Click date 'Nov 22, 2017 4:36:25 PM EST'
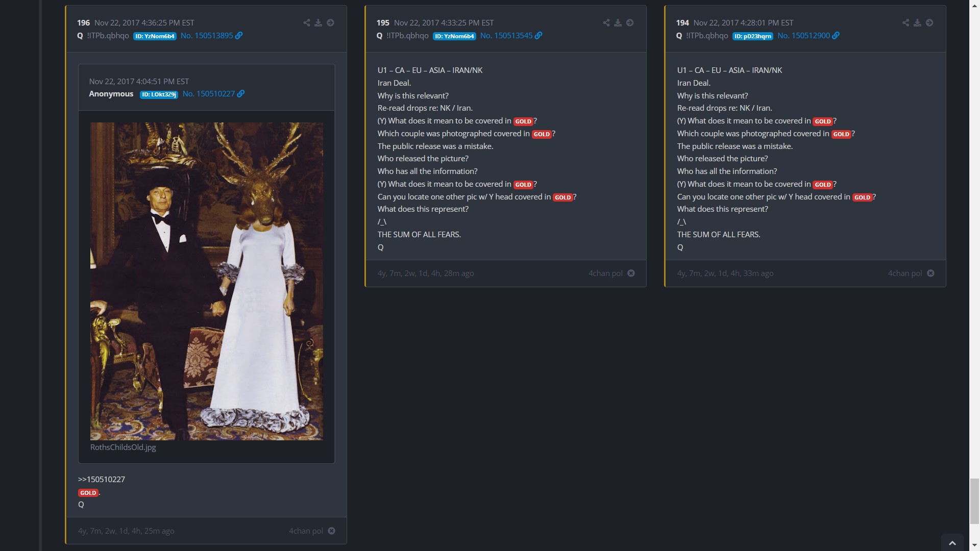This screenshot has width=980, height=551. [144, 23]
